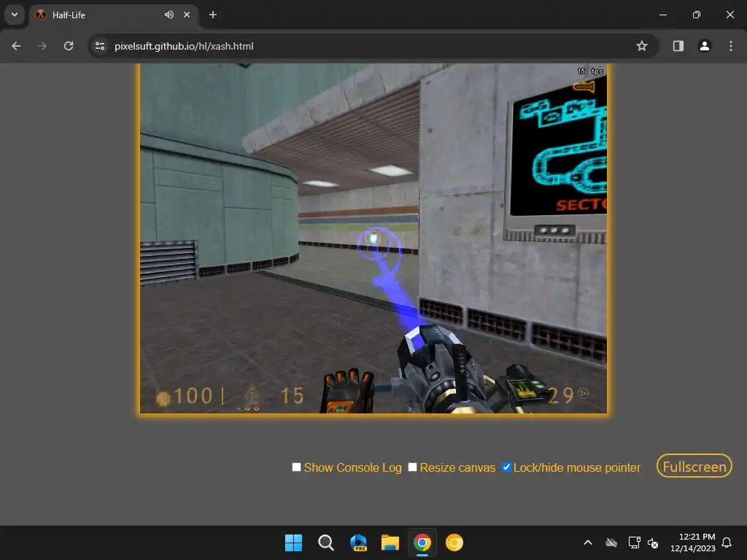Go forward one page in history
The height and width of the screenshot is (560, 747).
[42, 46]
